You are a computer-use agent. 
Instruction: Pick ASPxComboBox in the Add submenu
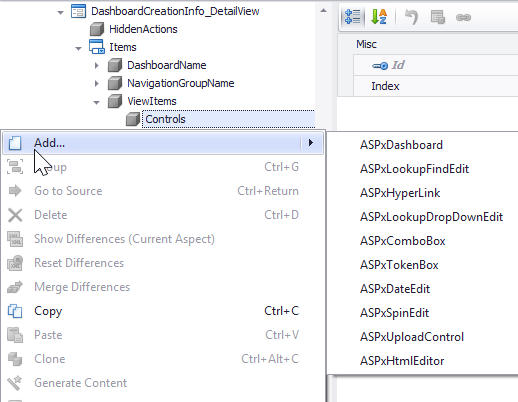tap(403, 241)
